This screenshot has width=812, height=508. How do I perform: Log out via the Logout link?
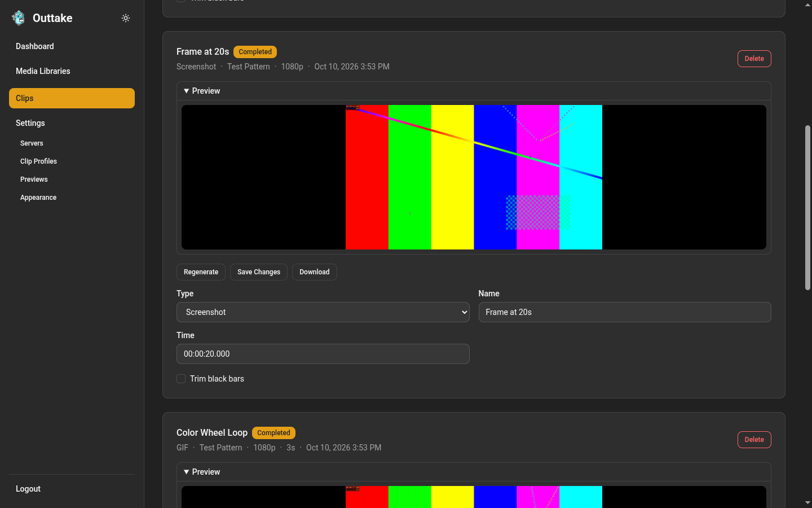click(28, 489)
